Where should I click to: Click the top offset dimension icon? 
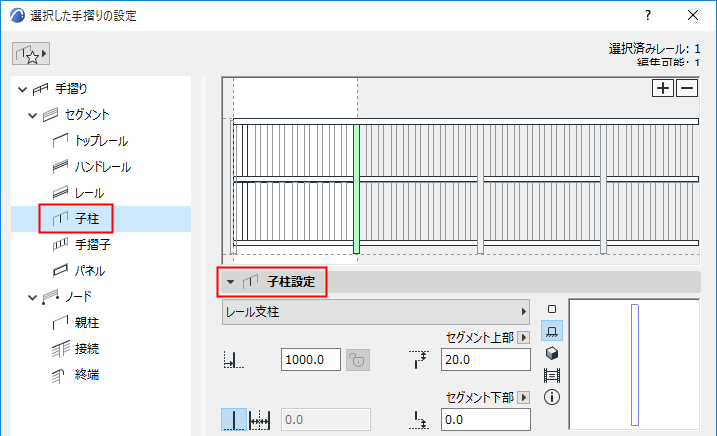point(418,360)
